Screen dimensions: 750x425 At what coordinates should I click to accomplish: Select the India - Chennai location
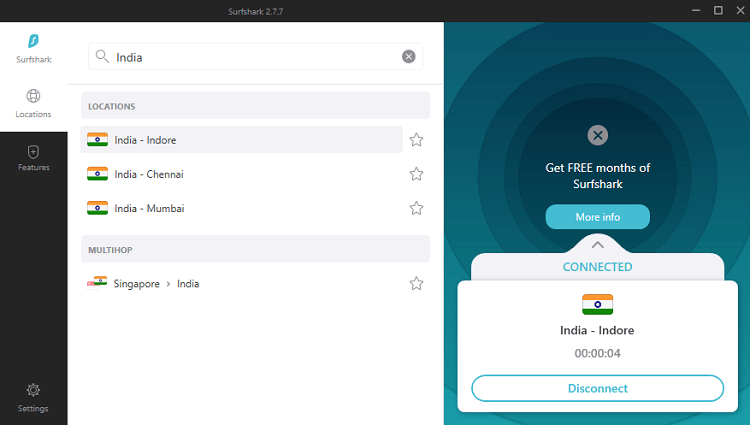[242, 174]
